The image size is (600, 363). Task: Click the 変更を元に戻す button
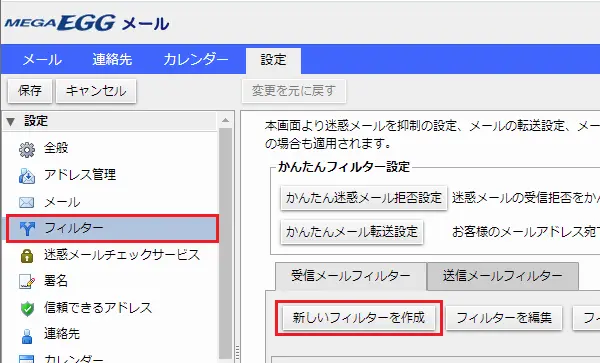293,91
